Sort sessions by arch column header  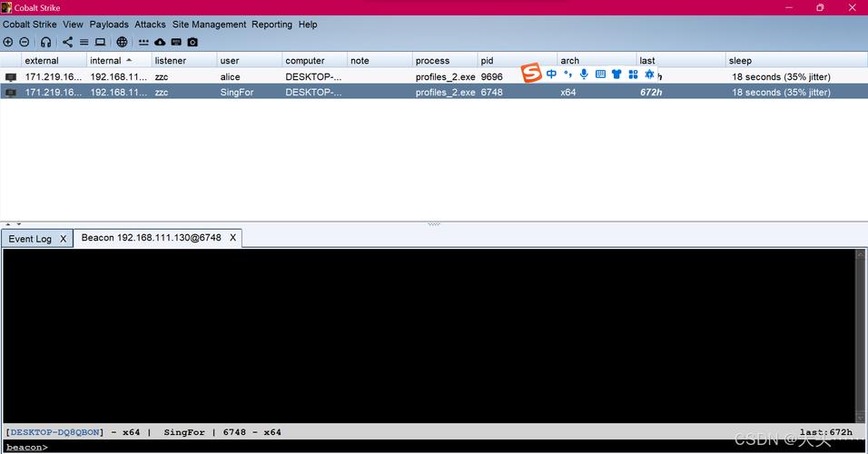[x=597, y=60]
